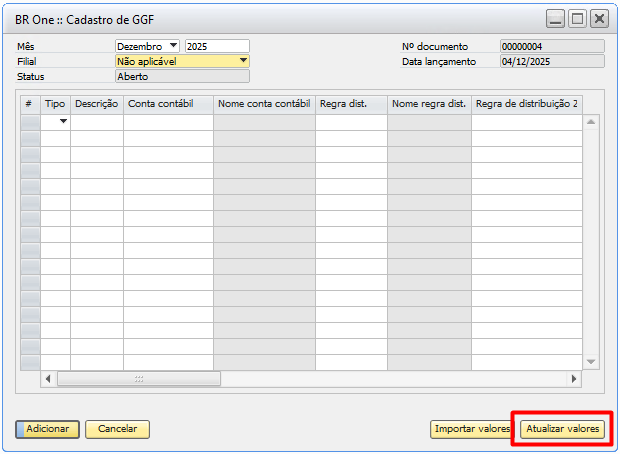Viewport: 620px width, 454px height.
Task: Minimize the Cadastro de GGF window
Action: [556, 19]
